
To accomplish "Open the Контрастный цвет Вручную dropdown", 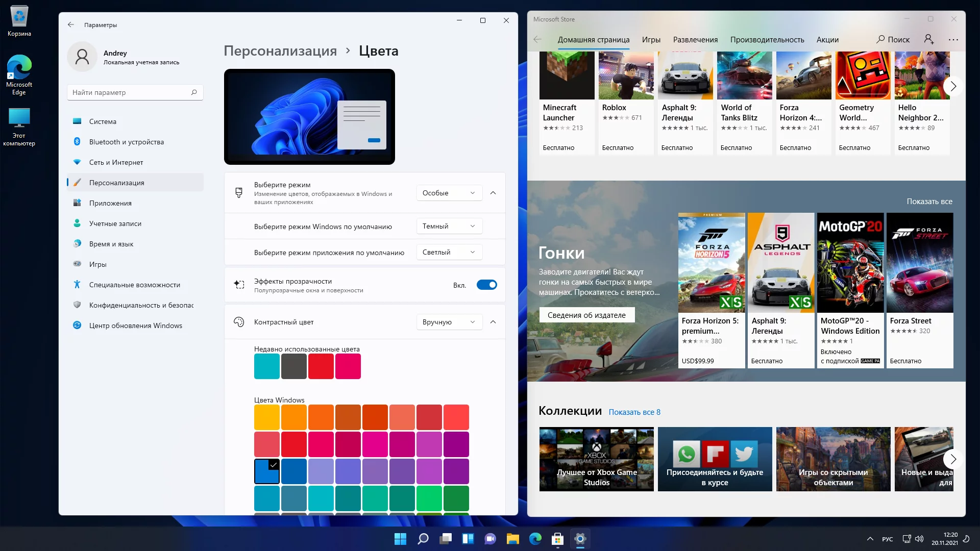I will (x=449, y=322).
